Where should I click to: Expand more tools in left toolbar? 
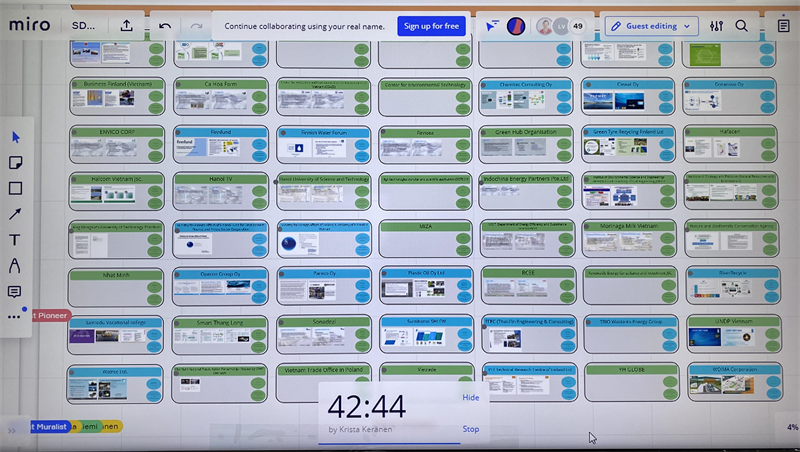coord(15,316)
